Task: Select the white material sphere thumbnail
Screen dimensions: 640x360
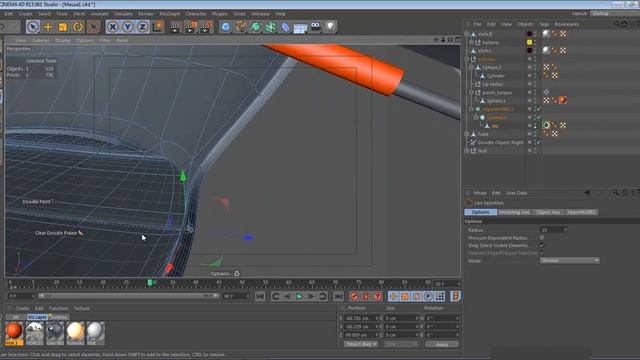Action: tap(96, 333)
